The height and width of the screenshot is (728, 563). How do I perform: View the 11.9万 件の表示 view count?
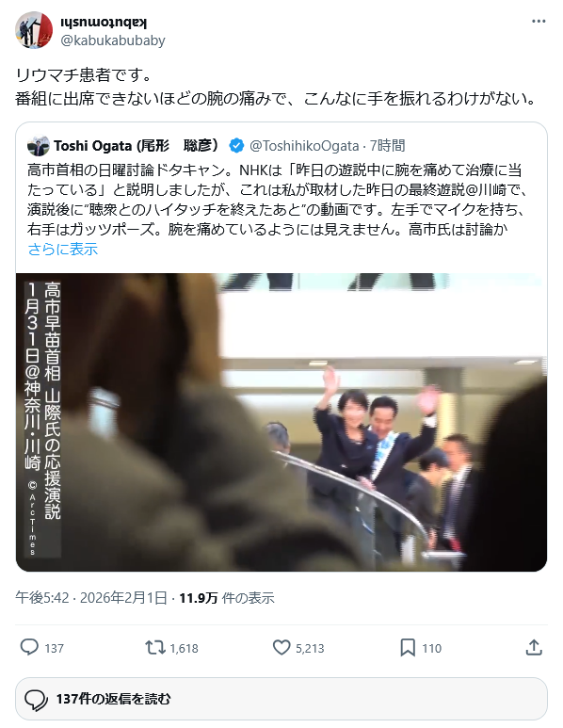pos(227,597)
